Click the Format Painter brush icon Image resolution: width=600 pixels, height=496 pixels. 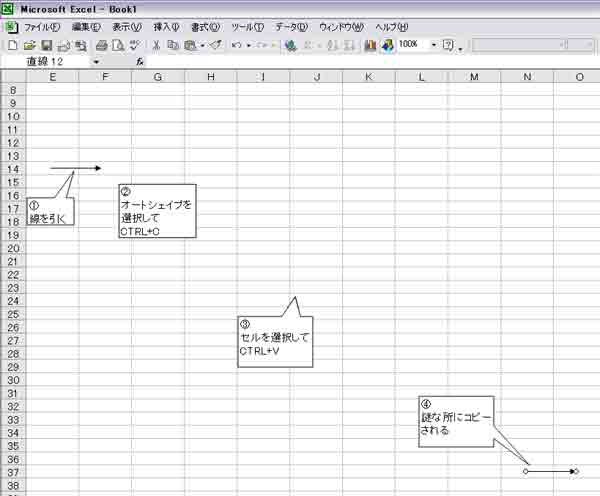click(216, 45)
